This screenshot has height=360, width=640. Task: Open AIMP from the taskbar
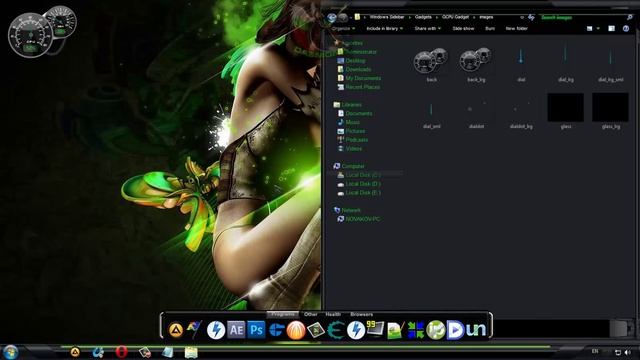point(75,352)
